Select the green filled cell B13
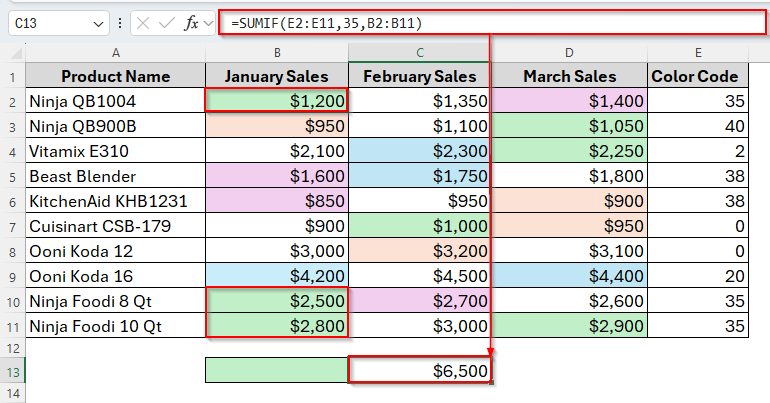Viewport: 770px width, 403px height. coord(276,371)
